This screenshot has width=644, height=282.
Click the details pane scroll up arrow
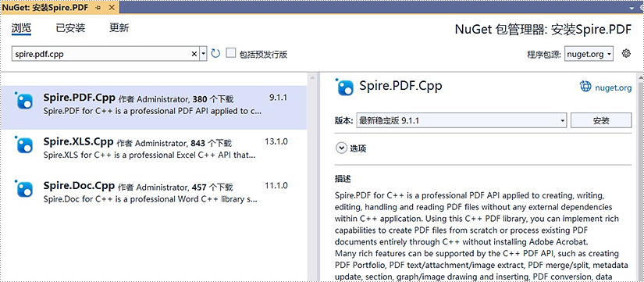click(640, 77)
